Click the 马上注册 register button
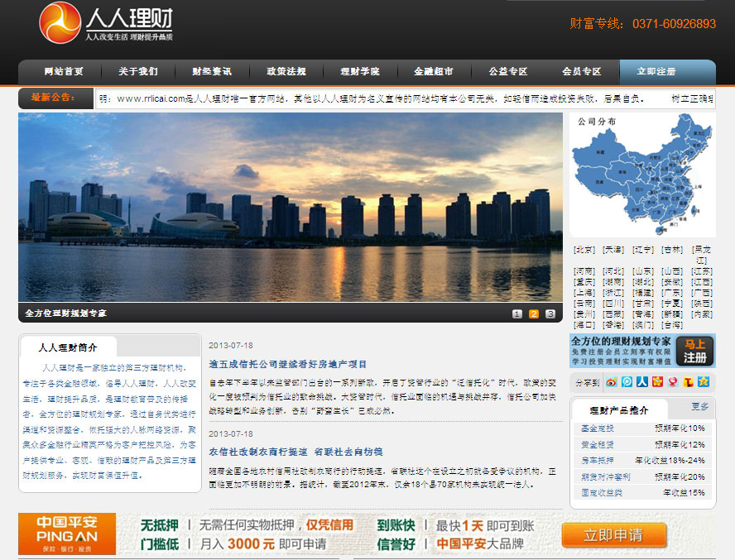 pos(695,352)
